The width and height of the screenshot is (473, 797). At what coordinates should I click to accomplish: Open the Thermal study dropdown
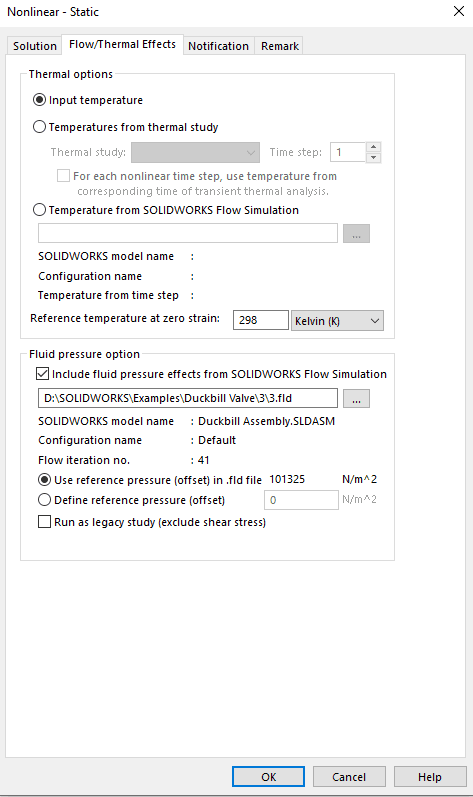click(x=196, y=152)
